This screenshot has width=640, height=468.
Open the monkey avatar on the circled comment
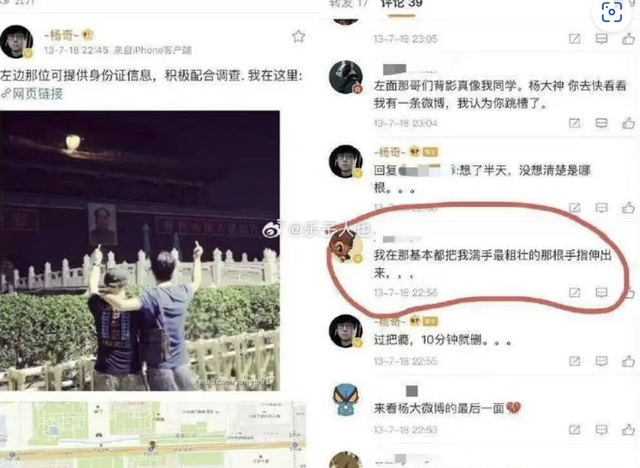coord(346,246)
